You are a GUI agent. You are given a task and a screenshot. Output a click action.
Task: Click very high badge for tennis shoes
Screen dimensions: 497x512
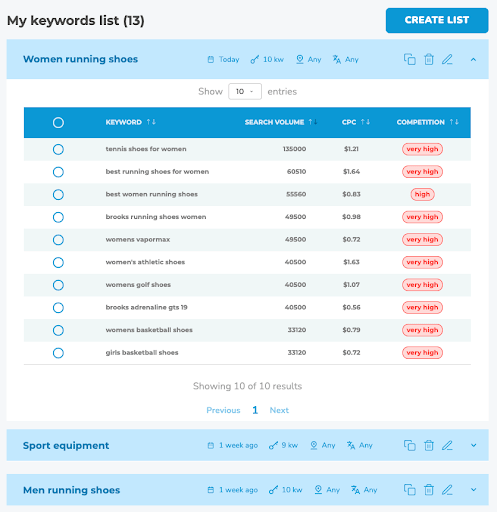coord(422,149)
